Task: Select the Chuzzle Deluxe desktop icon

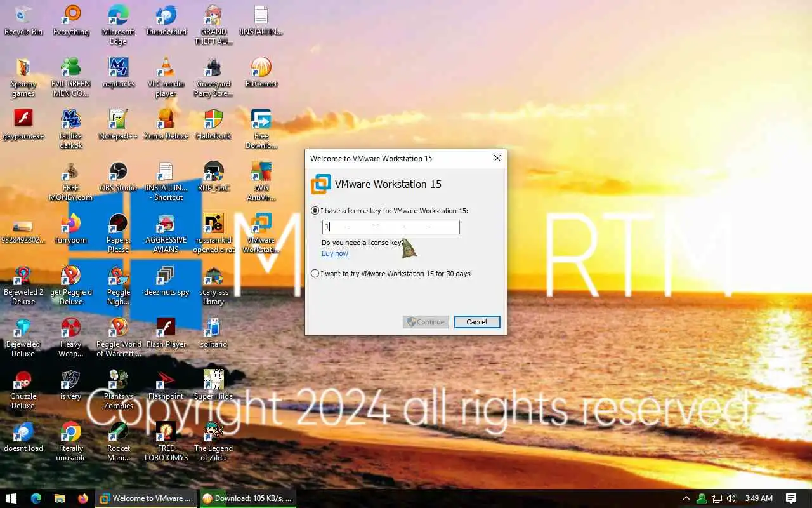Action: tap(23, 389)
